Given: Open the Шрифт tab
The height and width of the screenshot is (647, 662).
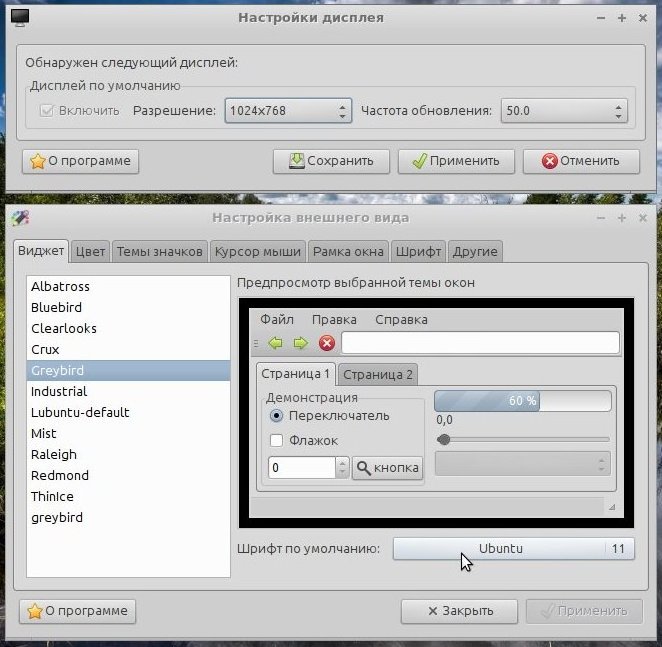Looking at the screenshot, I should point(418,252).
